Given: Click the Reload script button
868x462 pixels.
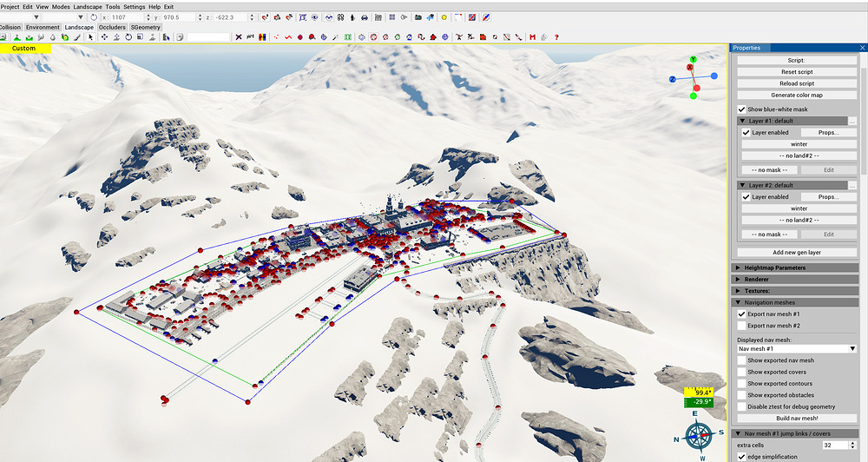Looking at the screenshot, I should click(x=797, y=83).
